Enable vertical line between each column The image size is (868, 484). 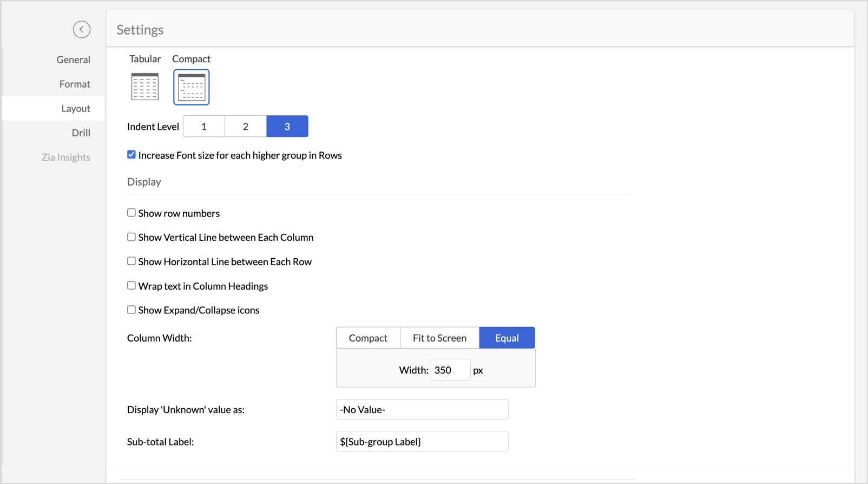[131, 237]
